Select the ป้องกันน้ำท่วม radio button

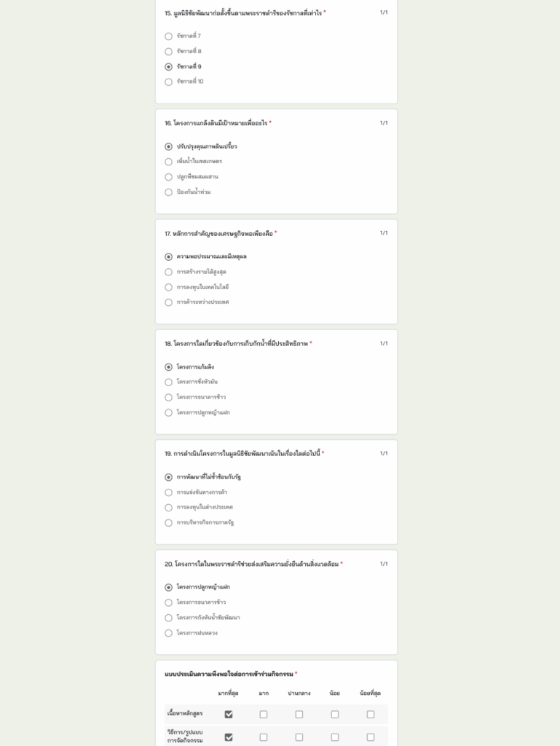point(169,192)
